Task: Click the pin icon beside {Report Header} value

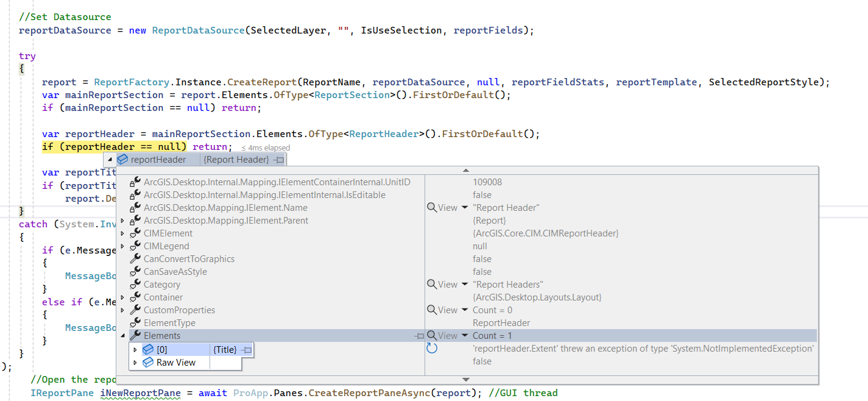Action: coord(279,158)
